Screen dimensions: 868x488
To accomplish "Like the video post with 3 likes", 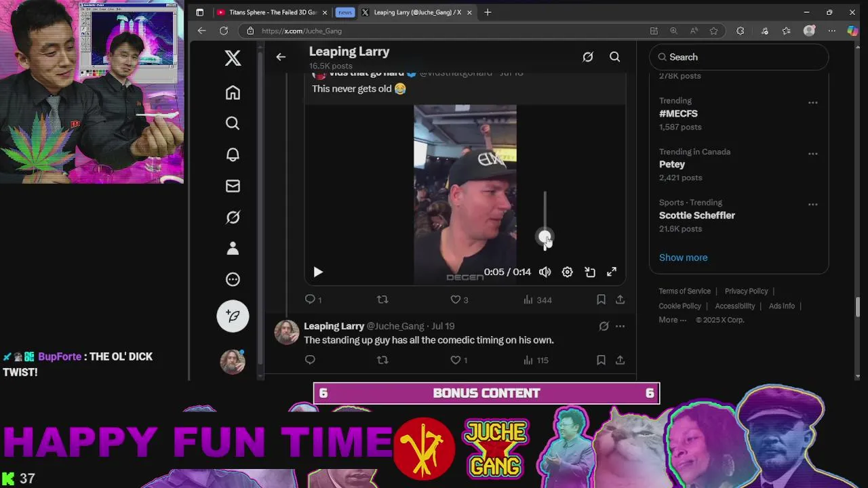I will 460,300.
